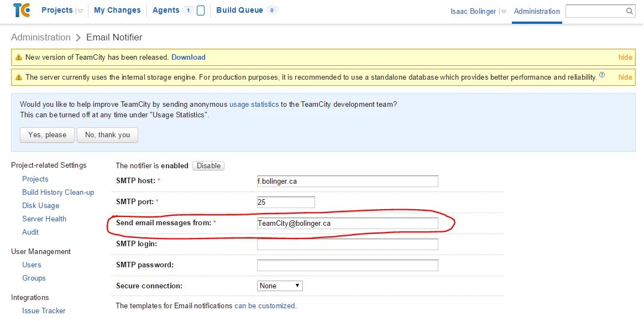The width and height of the screenshot is (644, 321).
Task: Follow the Download link for new version
Action: [188, 57]
